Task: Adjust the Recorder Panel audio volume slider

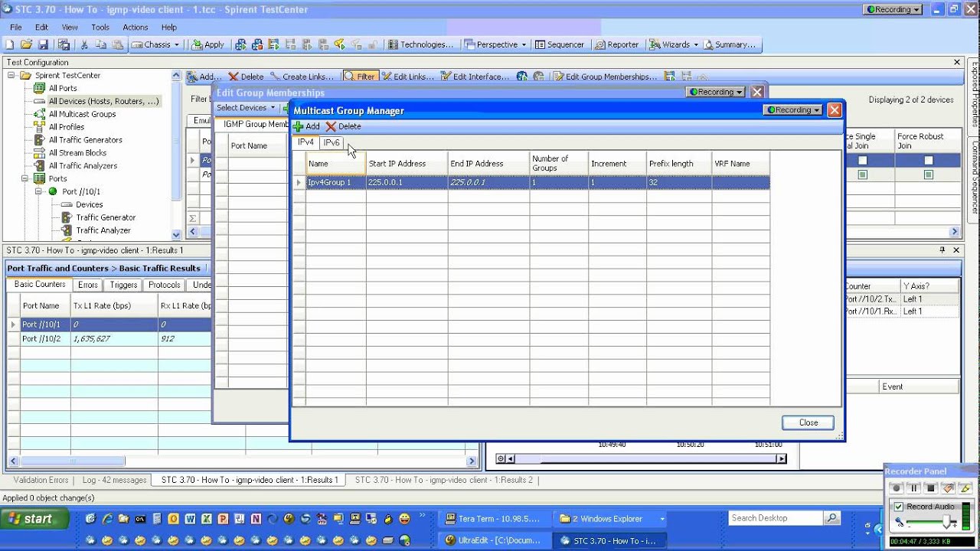Action: coord(948,522)
